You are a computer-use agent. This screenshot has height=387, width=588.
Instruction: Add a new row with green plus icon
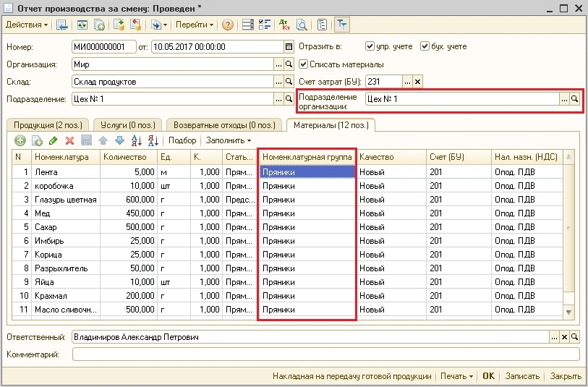tap(20, 140)
